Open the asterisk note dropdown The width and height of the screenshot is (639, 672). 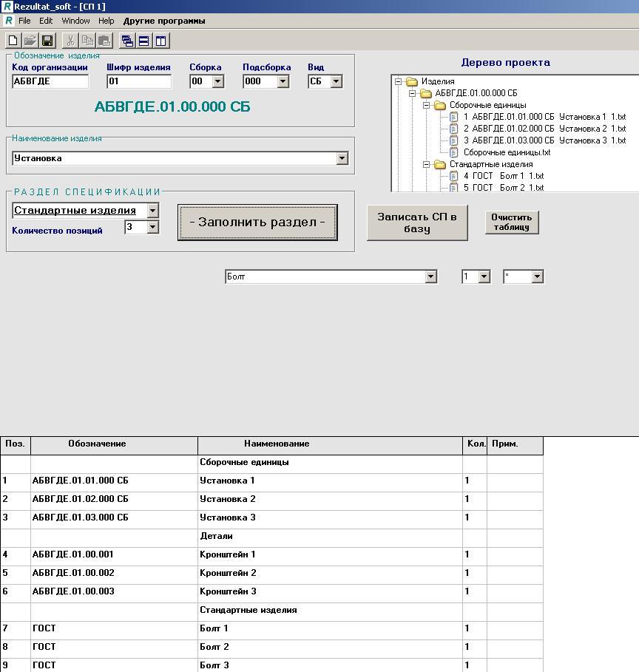538,276
